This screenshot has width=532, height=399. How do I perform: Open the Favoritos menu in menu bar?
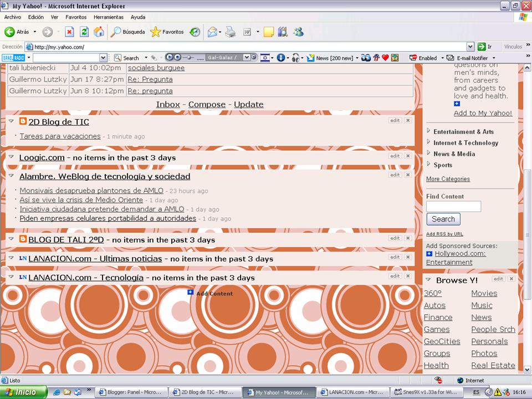tap(76, 17)
